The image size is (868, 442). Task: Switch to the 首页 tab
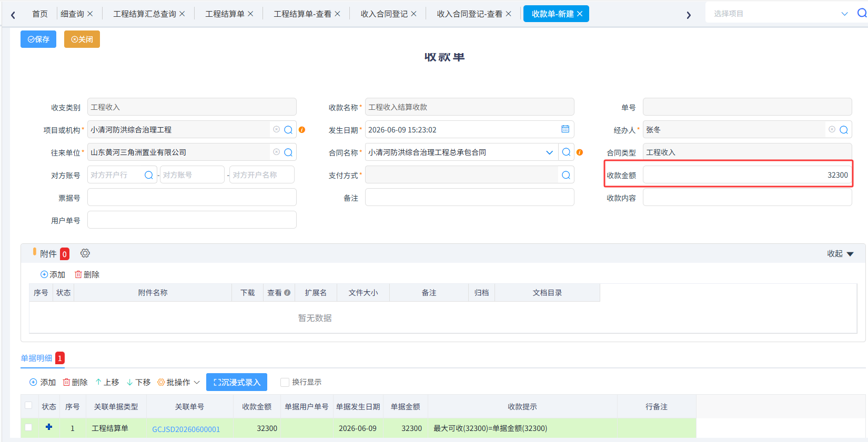point(40,14)
